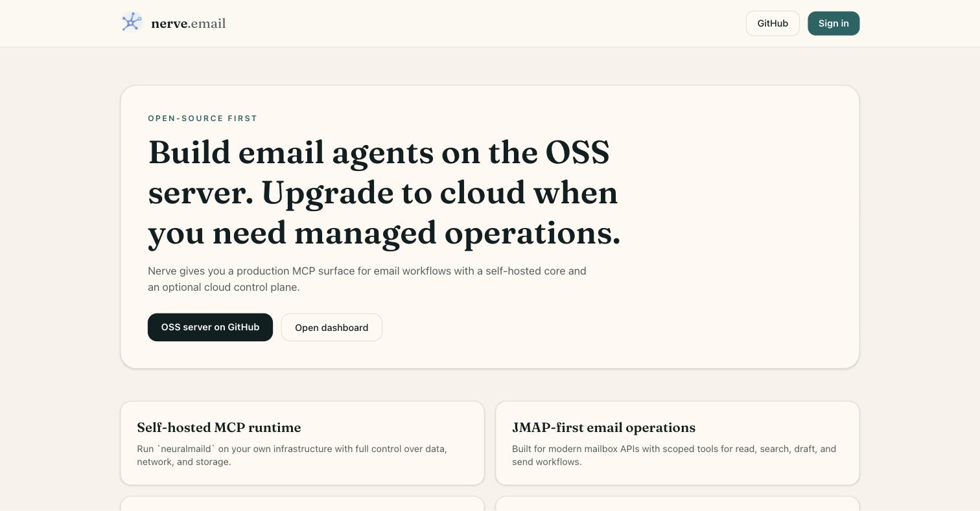Open the GitHub button in header
980x511 pixels.
(773, 23)
